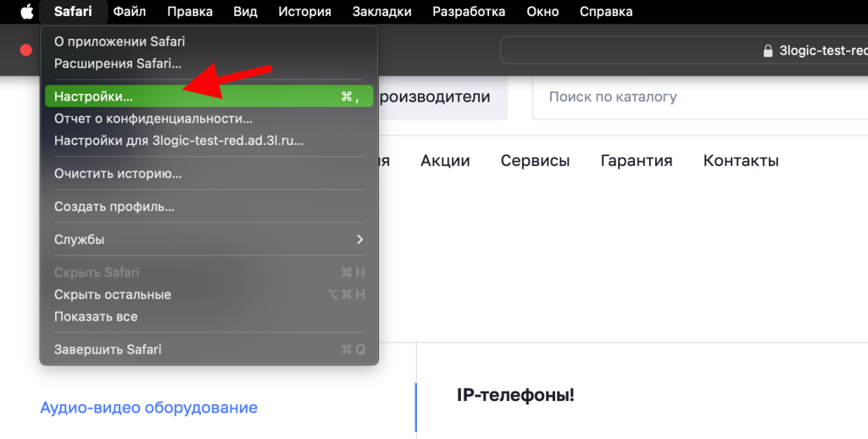
Task: Click Аудио-видео оборудование category link
Action: click(148, 408)
